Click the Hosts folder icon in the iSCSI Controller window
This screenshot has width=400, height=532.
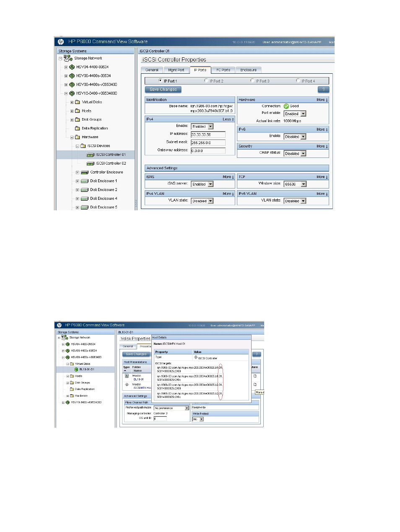pos(78,111)
